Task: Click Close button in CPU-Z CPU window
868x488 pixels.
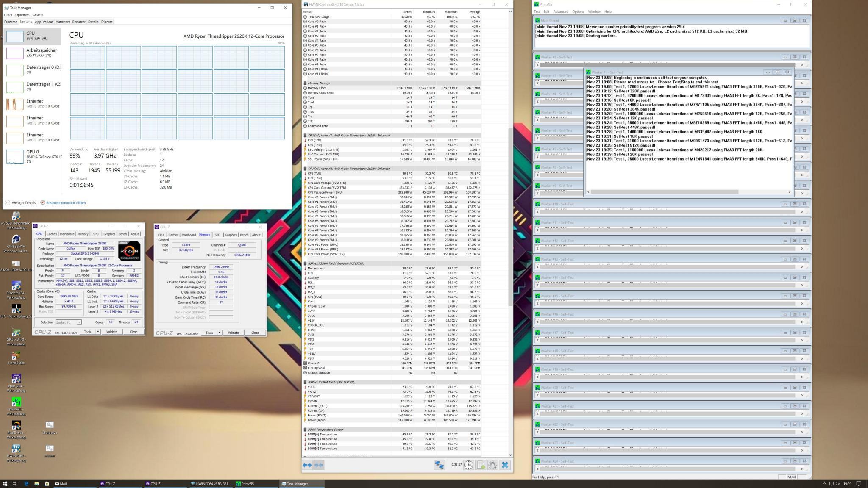Action: 134,332
